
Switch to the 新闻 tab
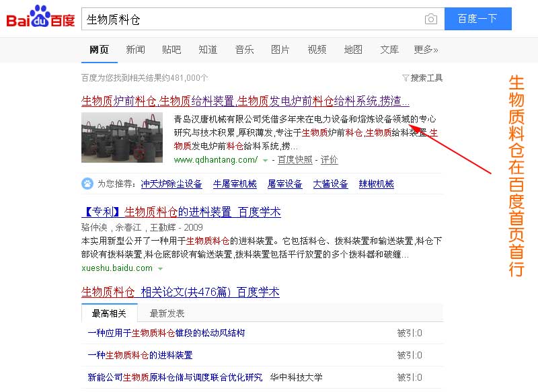tap(136, 50)
